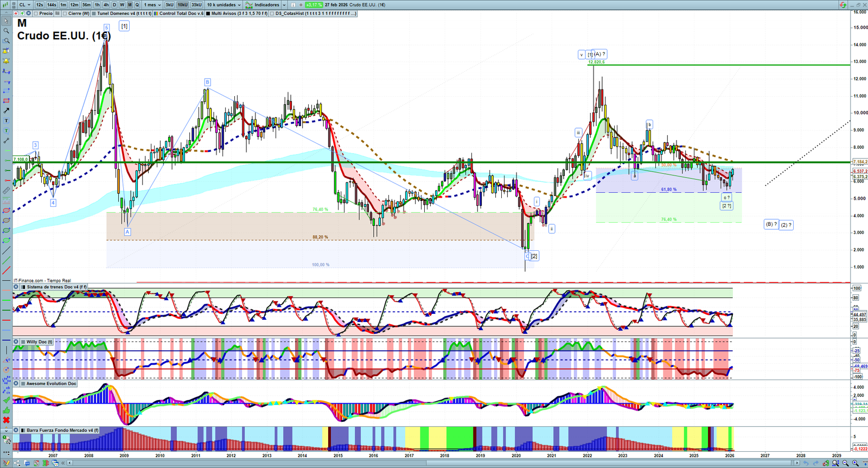Click the green thumbs-up icon
868x468 pixels.
(x=6, y=410)
